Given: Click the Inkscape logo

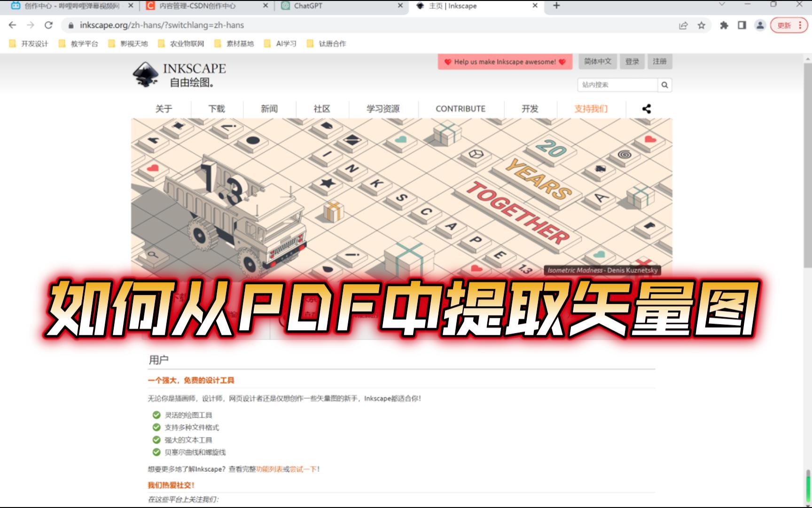Looking at the screenshot, I should [x=180, y=75].
